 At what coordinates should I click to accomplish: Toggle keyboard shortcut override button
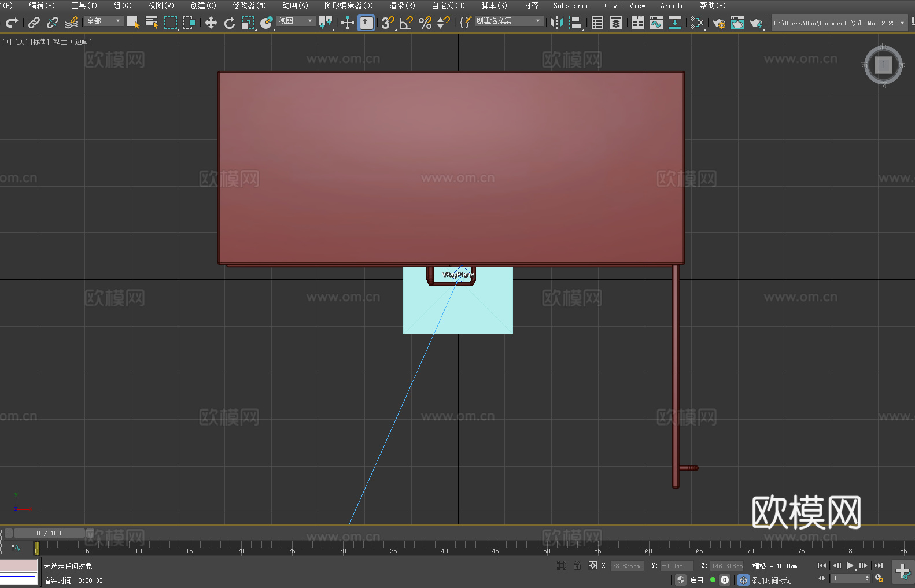point(366,23)
